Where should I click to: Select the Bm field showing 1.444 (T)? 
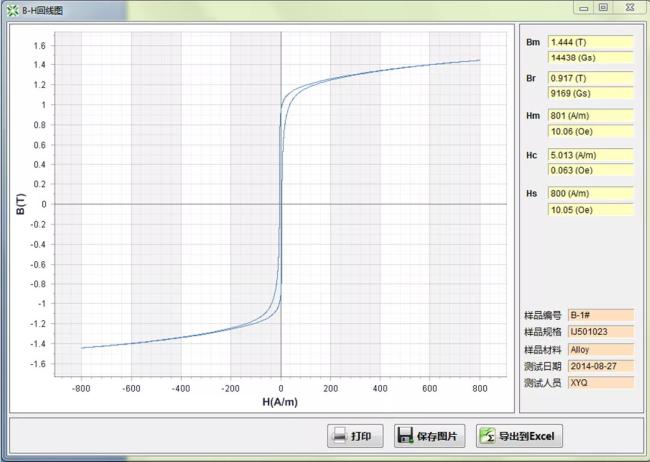pos(590,42)
